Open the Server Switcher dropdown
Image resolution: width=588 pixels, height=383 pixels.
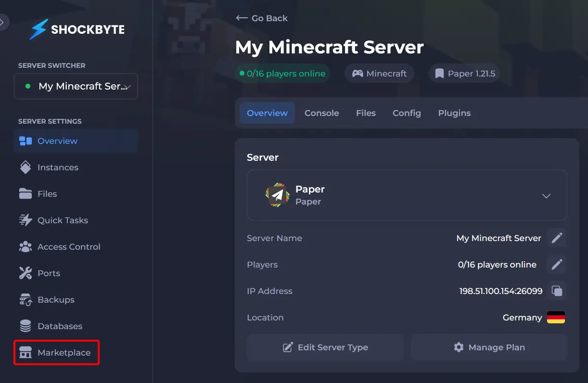click(76, 87)
